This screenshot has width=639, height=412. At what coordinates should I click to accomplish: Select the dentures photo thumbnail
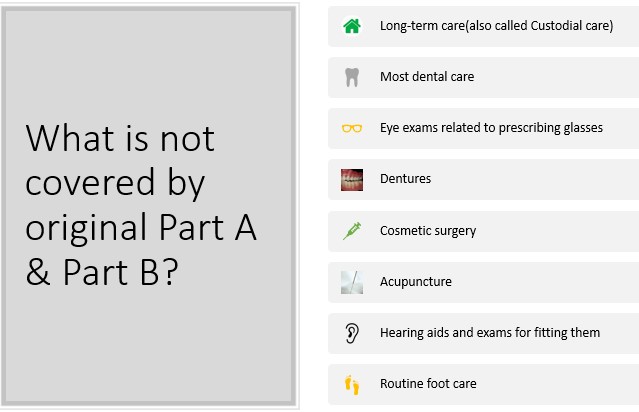tap(352, 180)
